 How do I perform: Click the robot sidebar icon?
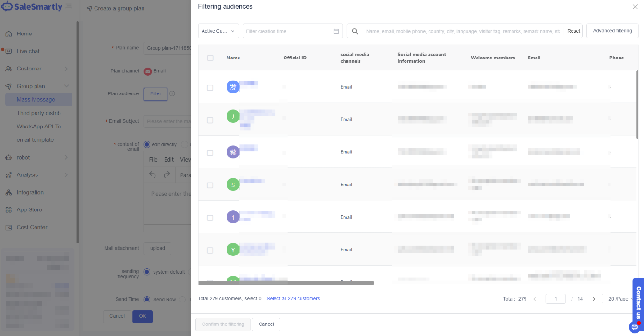pos(9,158)
